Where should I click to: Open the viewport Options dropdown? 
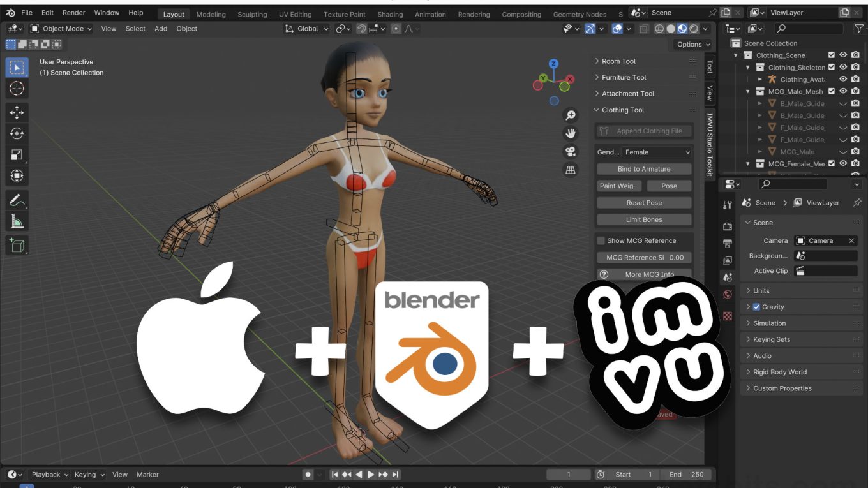click(x=693, y=44)
